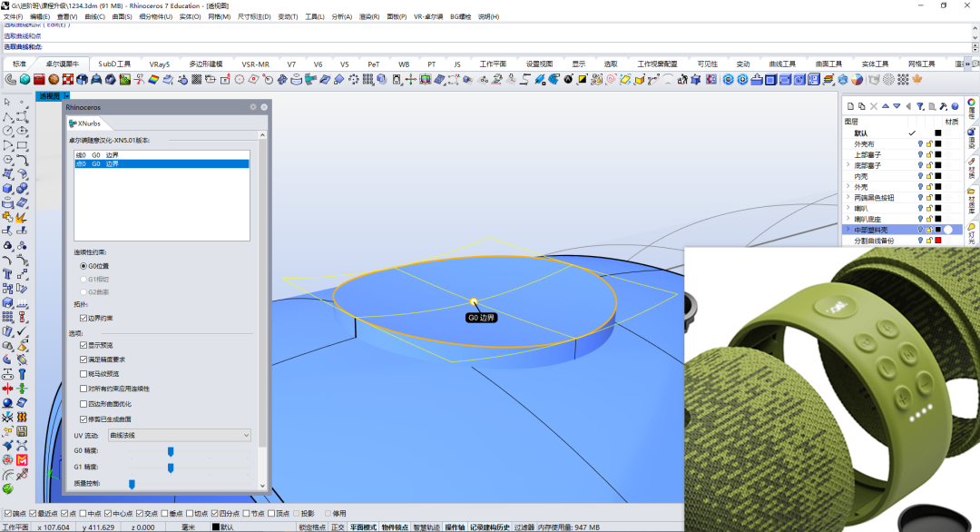Click the gray spiral icon at toolbar start
This screenshot has height=532, width=980.
point(11,79)
